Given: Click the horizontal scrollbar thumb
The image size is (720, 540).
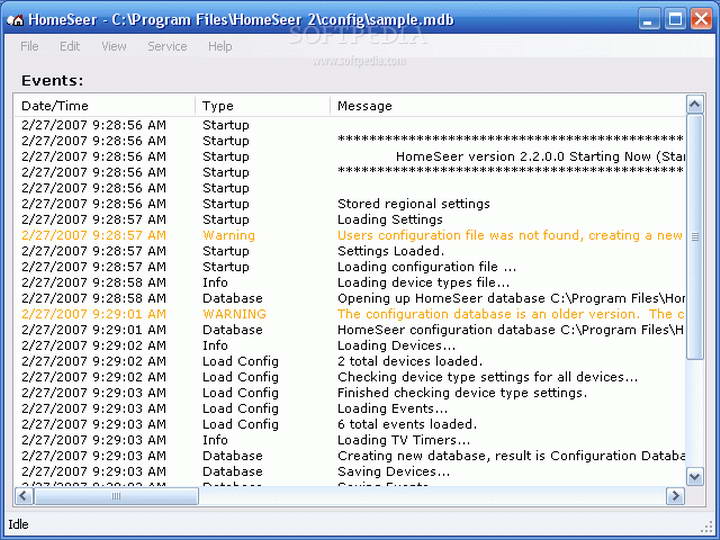Looking at the screenshot, I should 116,496.
